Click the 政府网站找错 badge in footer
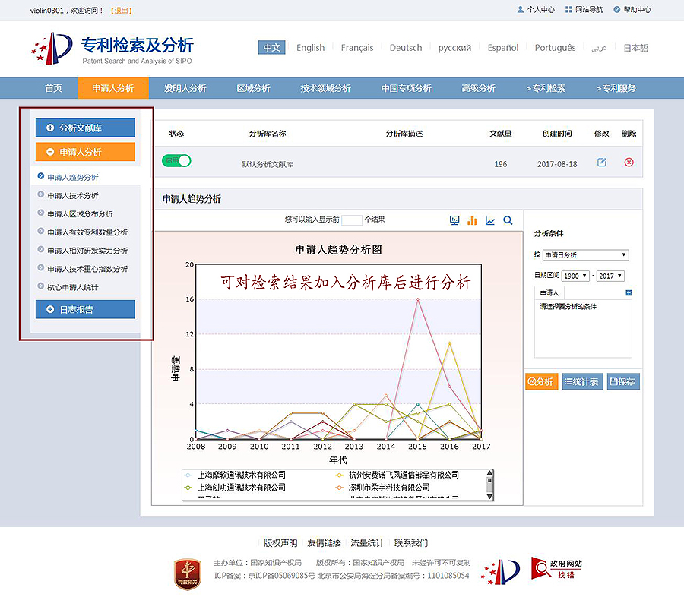 [556, 568]
